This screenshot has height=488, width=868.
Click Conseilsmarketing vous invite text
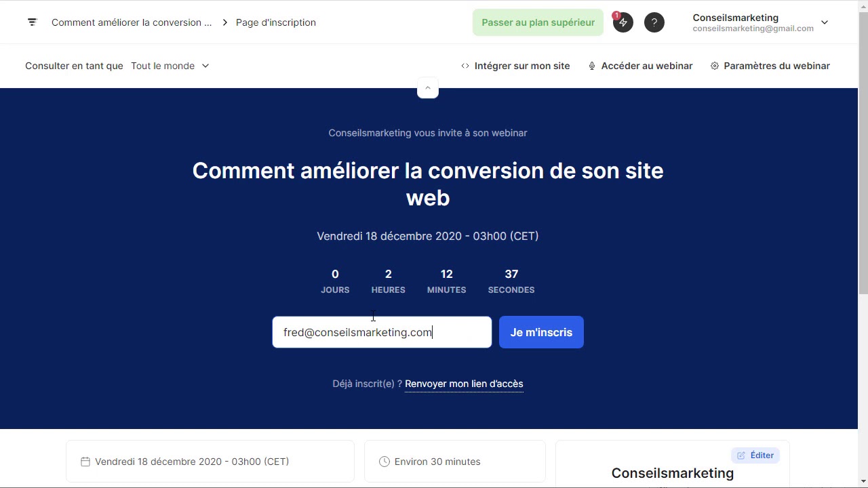point(428,133)
